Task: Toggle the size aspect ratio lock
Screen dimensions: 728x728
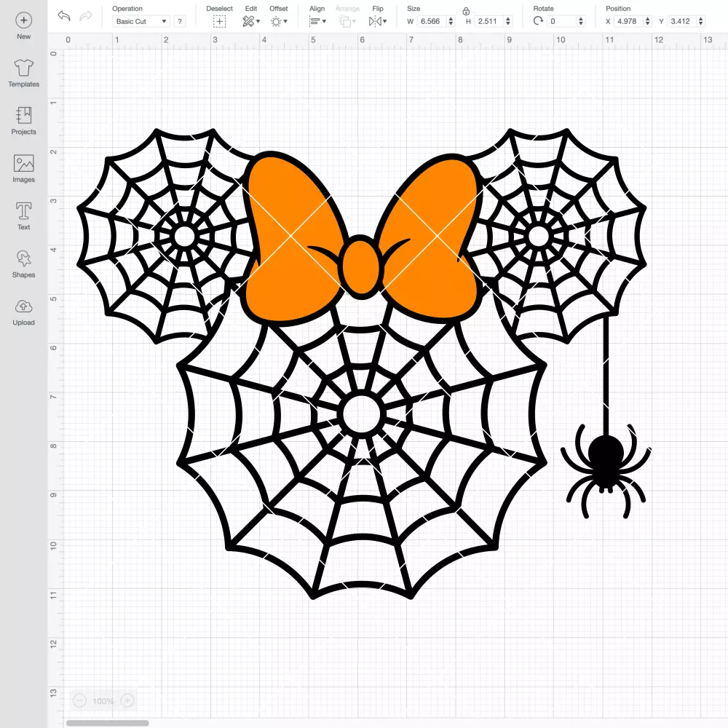Action: coord(466,11)
